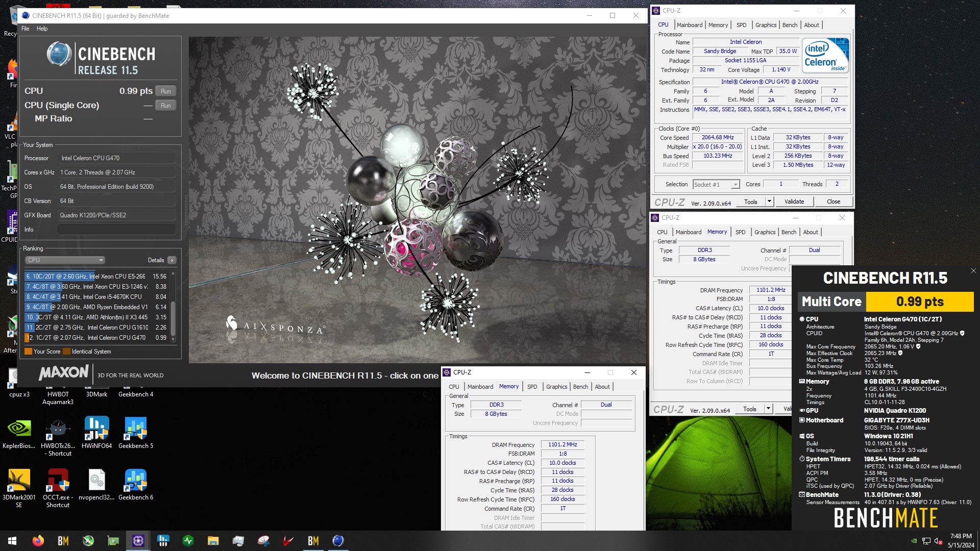Open HWBOTx265 cat shortcut on desktop

pos(58,437)
